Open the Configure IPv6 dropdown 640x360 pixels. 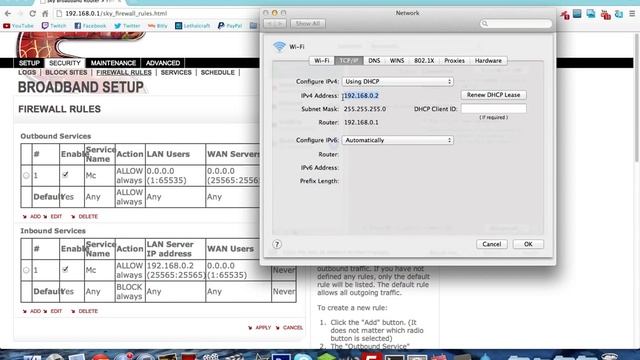pos(398,140)
